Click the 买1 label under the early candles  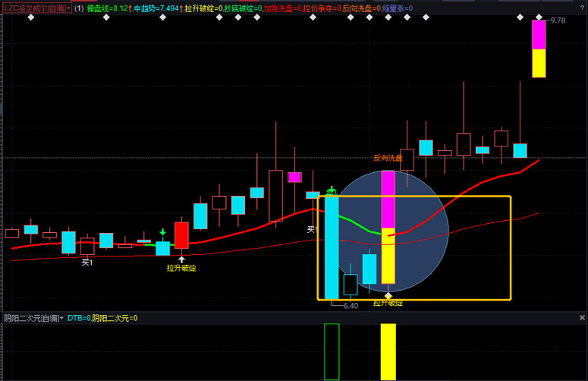point(87,263)
